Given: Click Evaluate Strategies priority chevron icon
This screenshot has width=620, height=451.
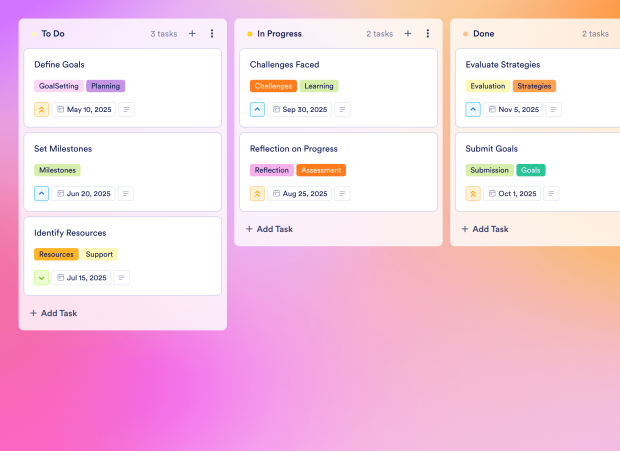Looking at the screenshot, I should point(473,109).
